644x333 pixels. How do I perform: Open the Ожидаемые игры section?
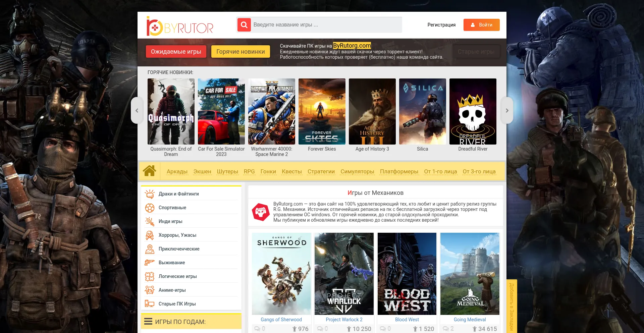click(x=176, y=52)
